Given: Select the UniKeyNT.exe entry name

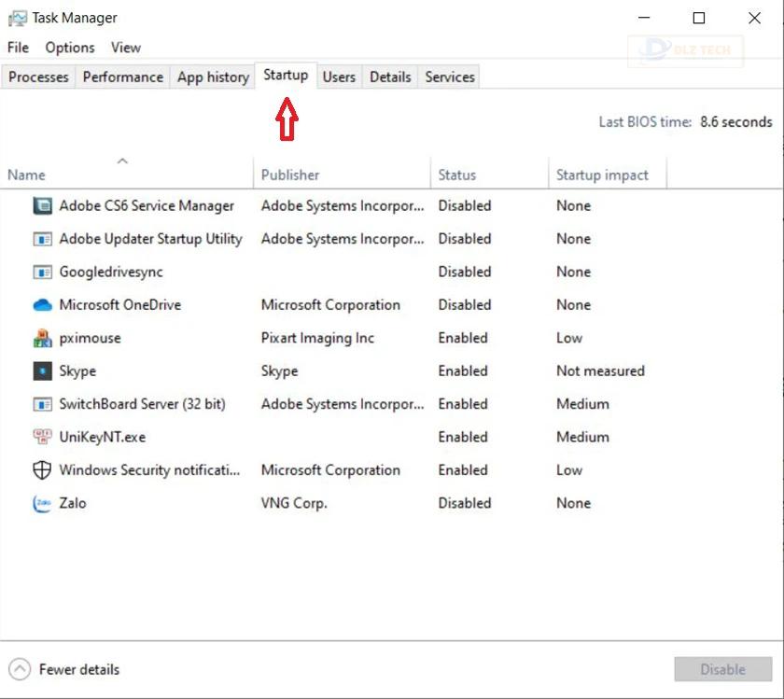Looking at the screenshot, I should (x=103, y=438).
